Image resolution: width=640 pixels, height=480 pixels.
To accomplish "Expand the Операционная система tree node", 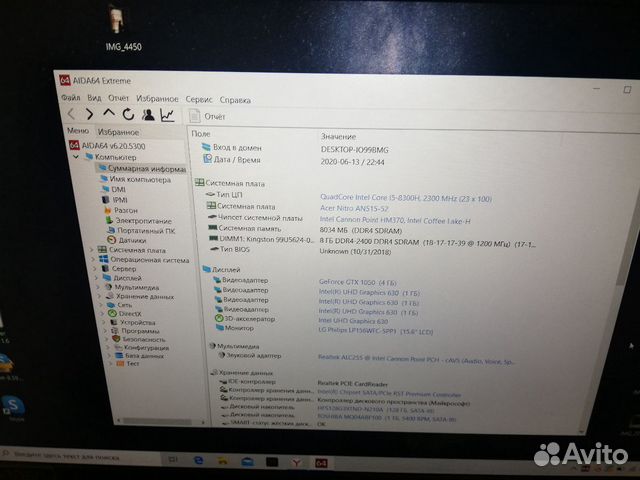I will click(x=92, y=259).
